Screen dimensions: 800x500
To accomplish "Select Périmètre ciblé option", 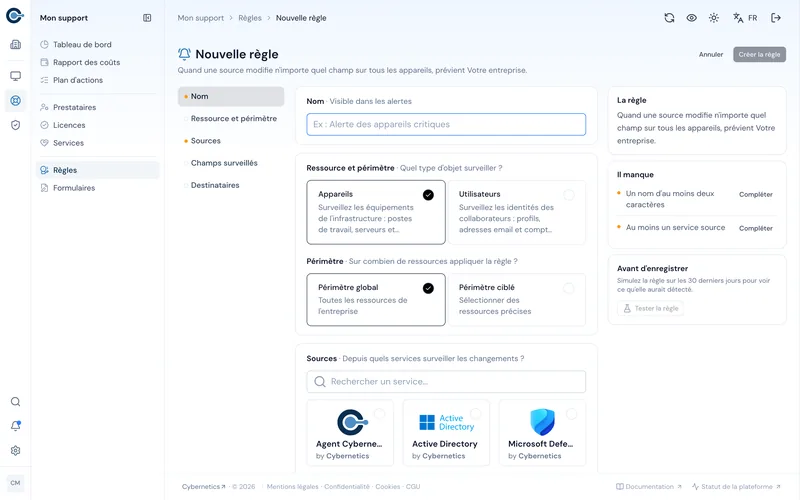I will 516,299.
